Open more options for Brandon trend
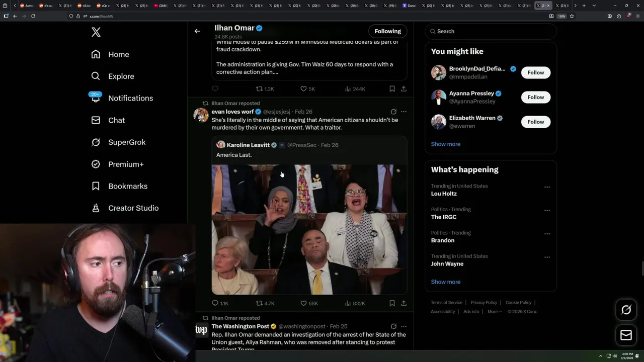Image resolution: width=644 pixels, height=362 pixels. [547, 234]
